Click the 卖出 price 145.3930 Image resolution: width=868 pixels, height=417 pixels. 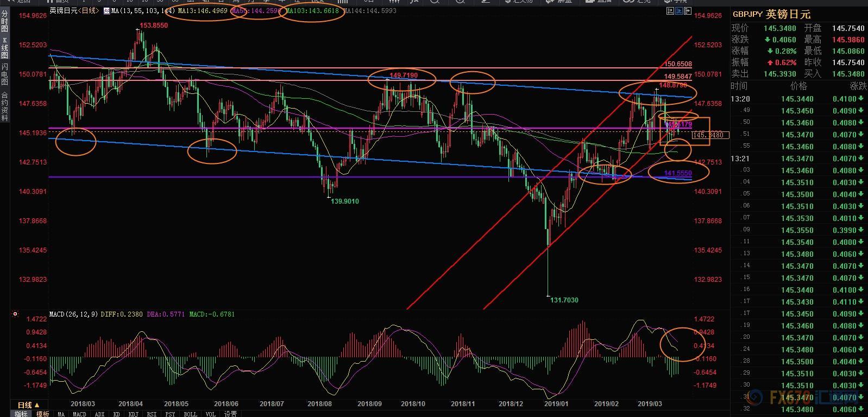tap(780, 74)
